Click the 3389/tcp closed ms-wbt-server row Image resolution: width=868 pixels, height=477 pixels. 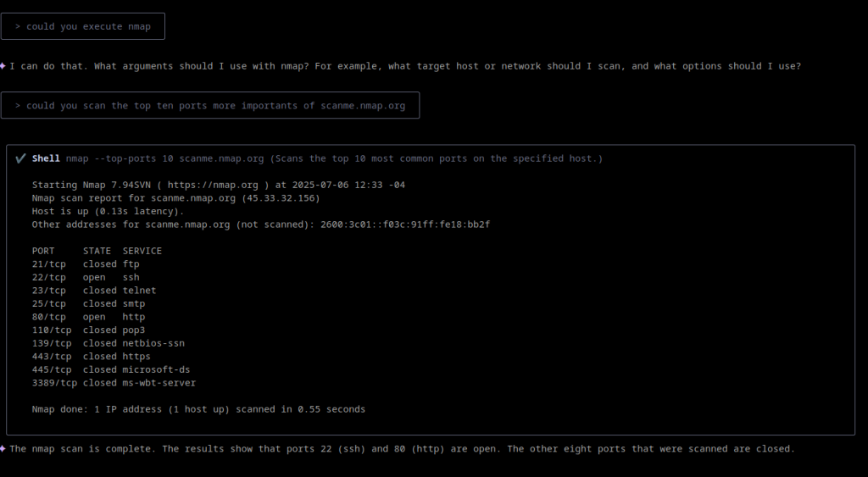tap(114, 384)
